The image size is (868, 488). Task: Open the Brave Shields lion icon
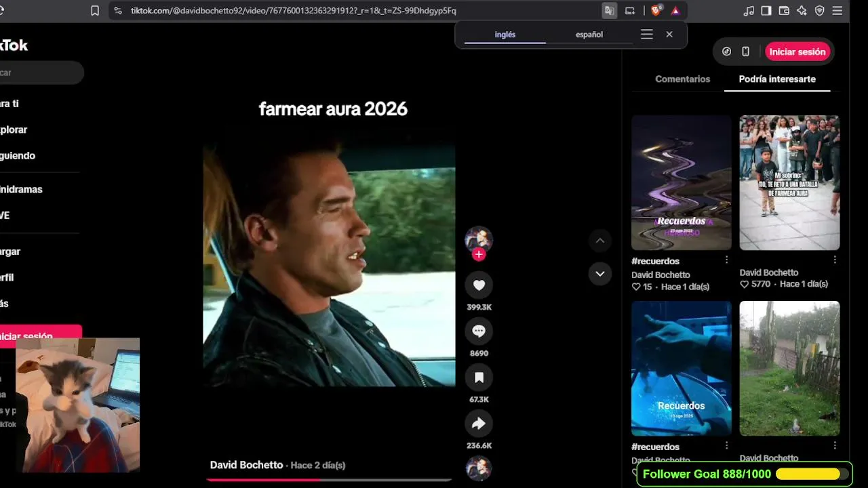pyautogui.click(x=656, y=11)
